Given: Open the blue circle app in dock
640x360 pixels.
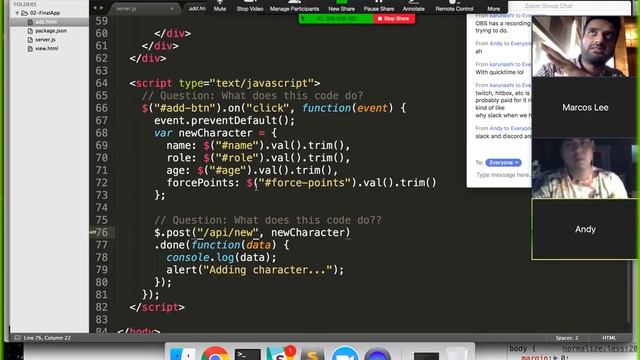Looking at the screenshot, I should [377, 354].
